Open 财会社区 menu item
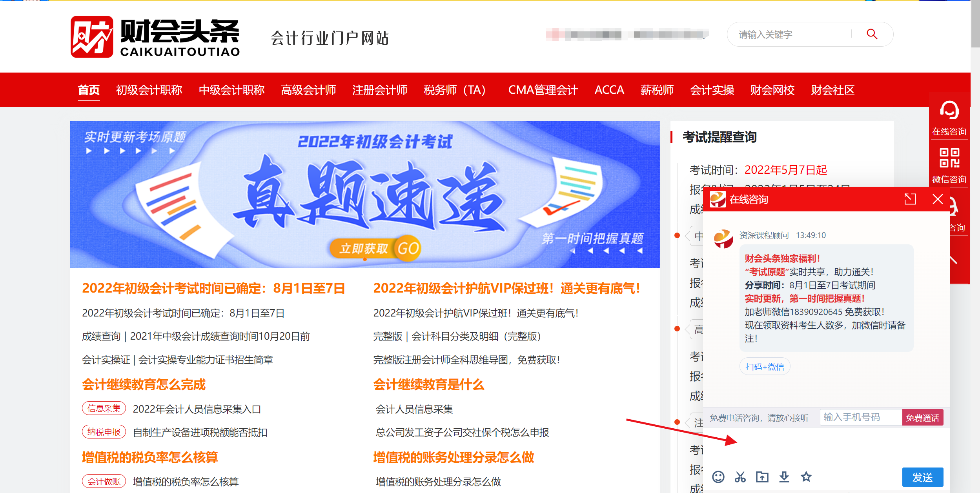Screen dimensions: 980x493 pos(832,90)
